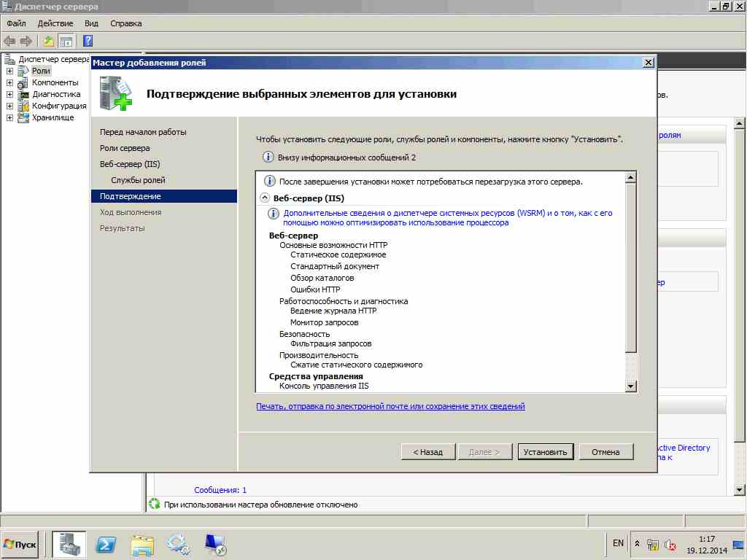
Task: Click the Компоненты node icon
Action: tap(23, 83)
